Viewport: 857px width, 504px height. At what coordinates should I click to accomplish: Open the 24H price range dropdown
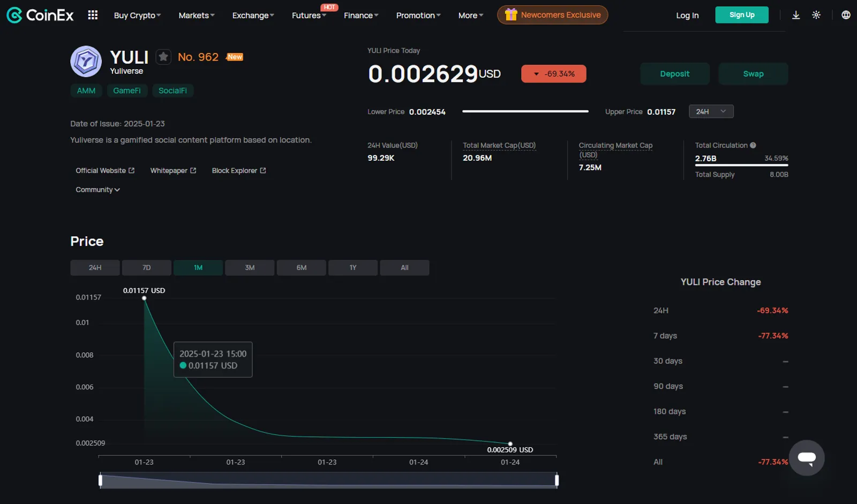[x=711, y=111]
